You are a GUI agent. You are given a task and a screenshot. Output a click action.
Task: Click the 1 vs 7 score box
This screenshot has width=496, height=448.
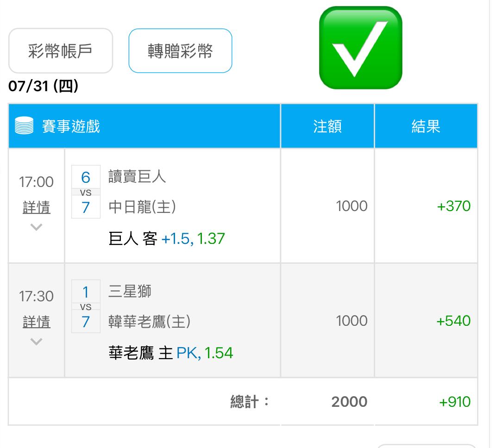click(x=86, y=306)
